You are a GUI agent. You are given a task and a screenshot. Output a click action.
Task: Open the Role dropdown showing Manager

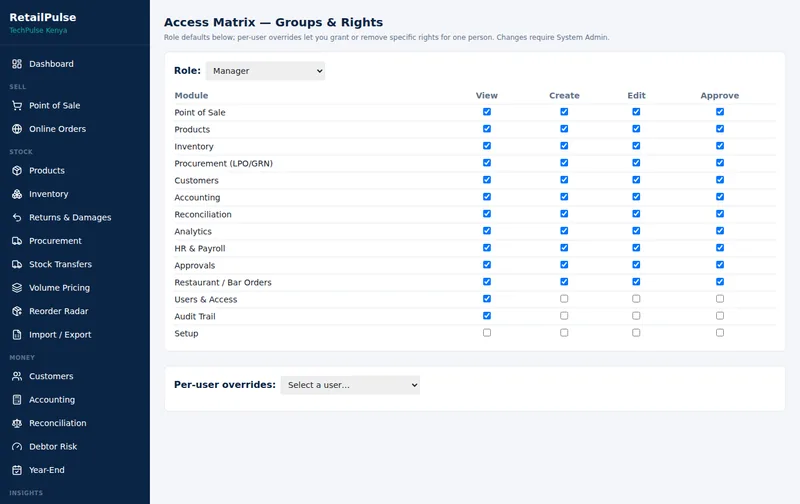pos(265,71)
